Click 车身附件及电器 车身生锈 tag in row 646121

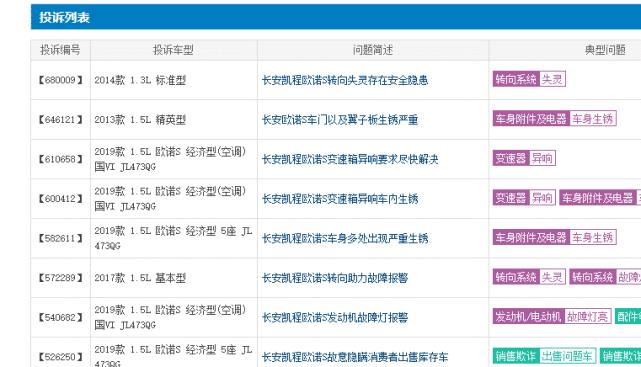tap(554, 119)
